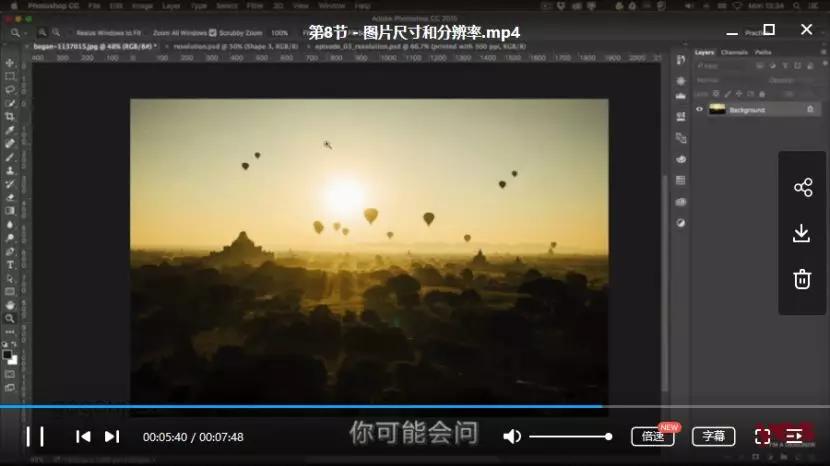Click the foreground color swatch
Screen dimensions: 830x466
7,355
